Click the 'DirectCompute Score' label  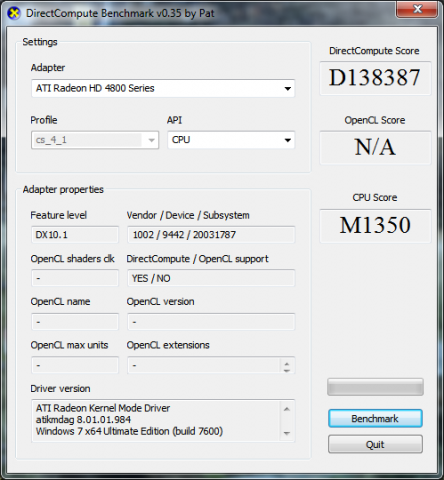click(374, 51)
